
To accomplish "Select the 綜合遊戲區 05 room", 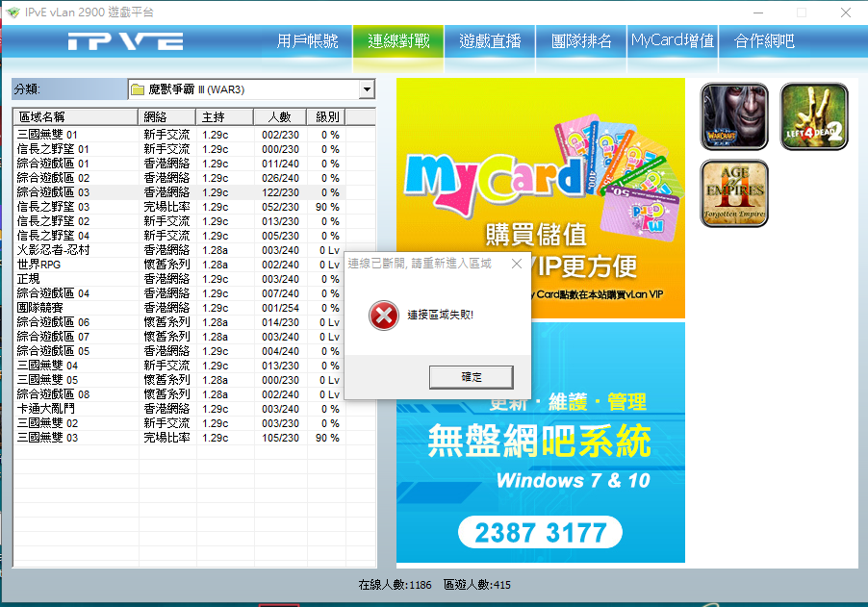I will [x=180, y=351].
